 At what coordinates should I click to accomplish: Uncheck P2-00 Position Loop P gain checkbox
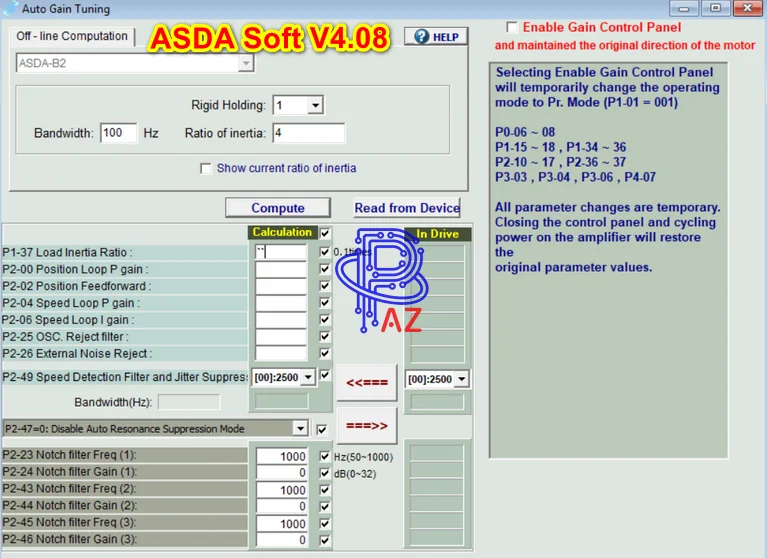[x=324, y=269]
